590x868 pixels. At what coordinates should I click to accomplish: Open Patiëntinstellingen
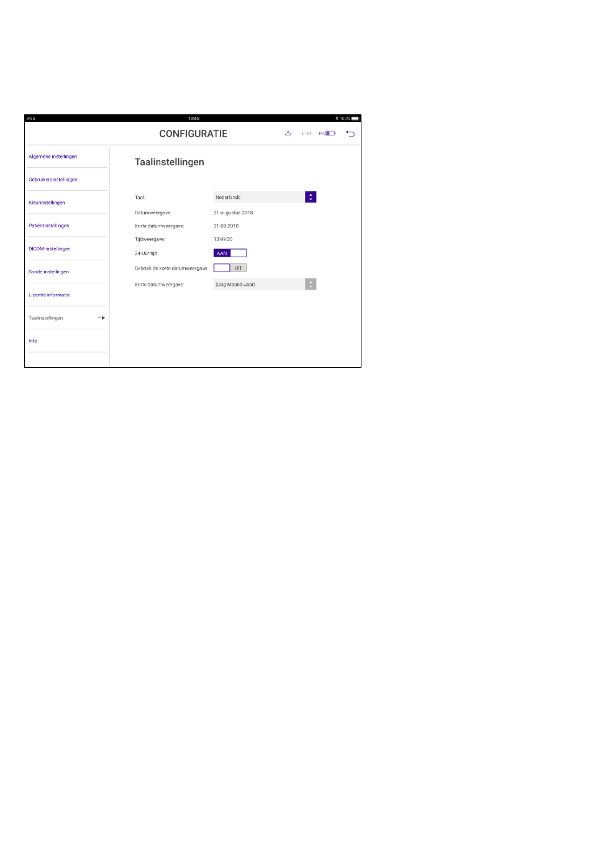[x=49, y=226]
